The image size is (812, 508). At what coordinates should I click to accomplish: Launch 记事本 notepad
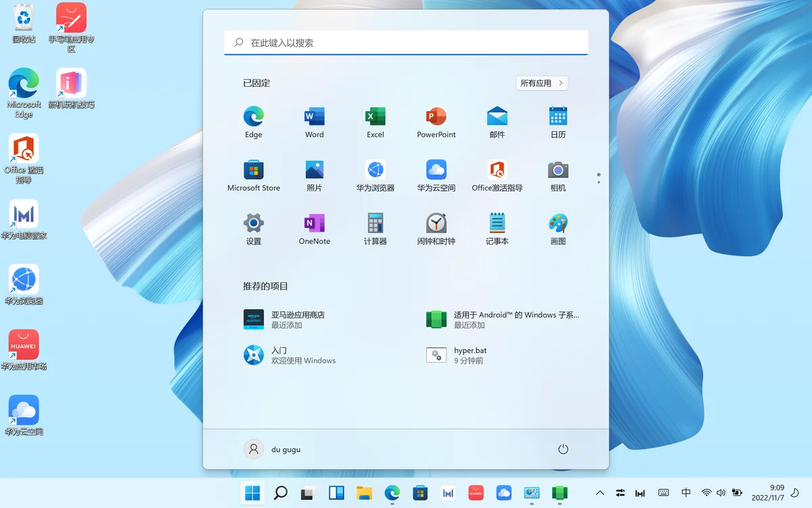pos(497,230)
